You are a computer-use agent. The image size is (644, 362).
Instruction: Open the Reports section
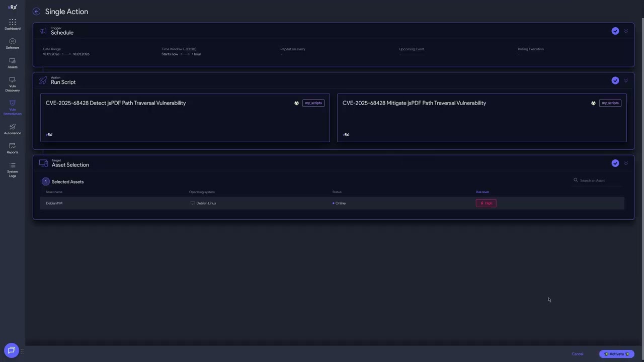(13, 148)
